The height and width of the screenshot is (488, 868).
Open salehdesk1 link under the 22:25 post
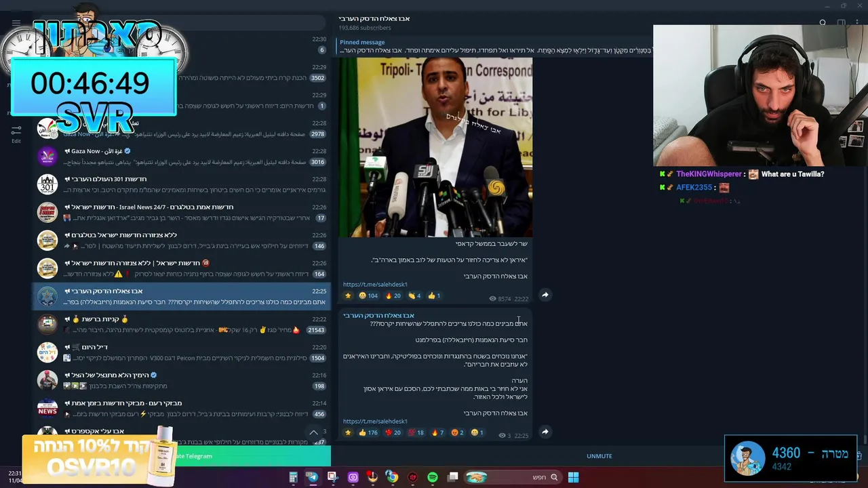point(375,422)
